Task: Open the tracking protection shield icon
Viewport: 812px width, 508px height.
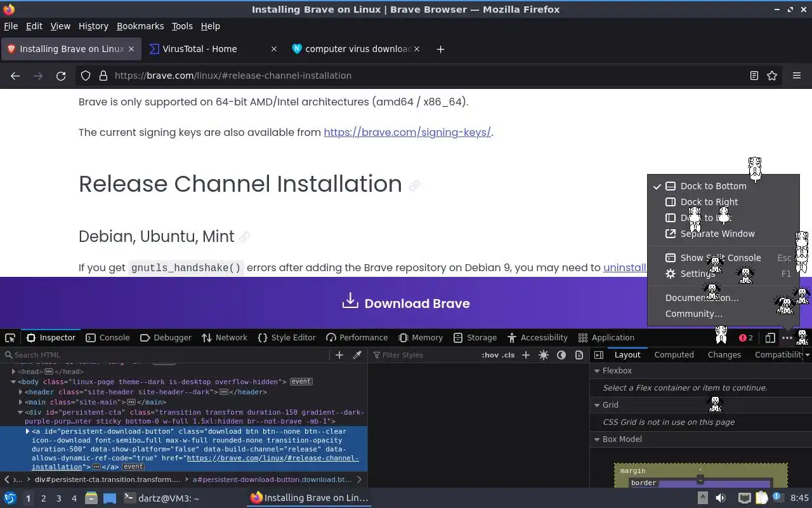Action: coord(86,76)
